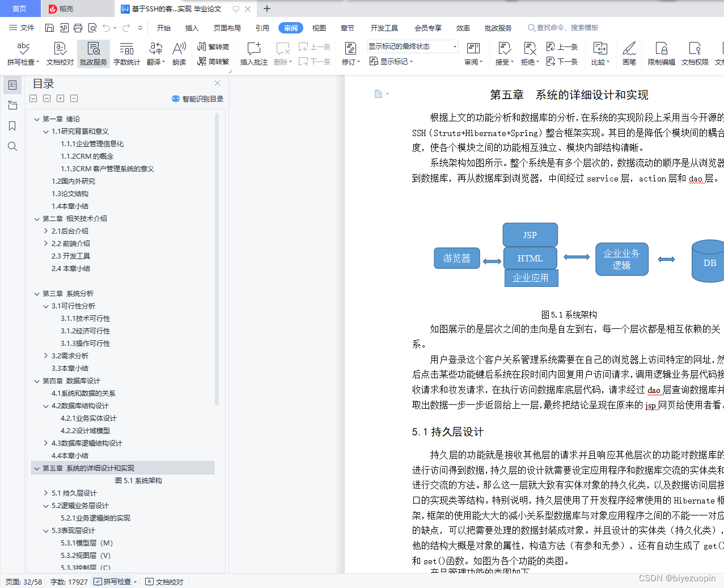
Task: Jump to 1.2国内外研究 in outline
Action: [74, 181]
